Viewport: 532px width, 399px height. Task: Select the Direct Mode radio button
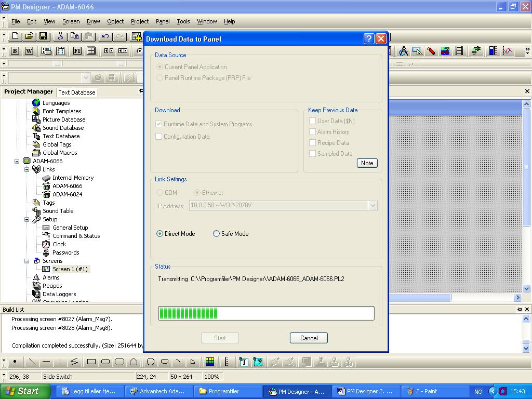(159, 234)
